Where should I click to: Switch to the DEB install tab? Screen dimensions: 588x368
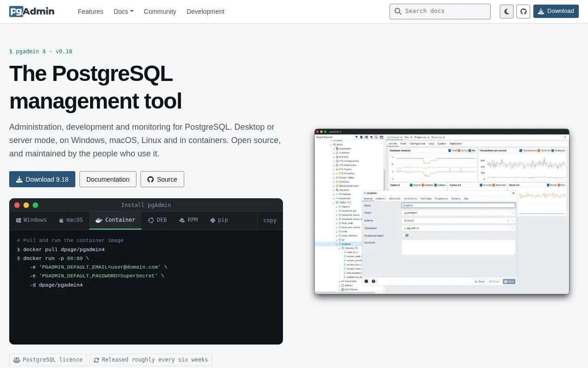[x=157, y=220]
